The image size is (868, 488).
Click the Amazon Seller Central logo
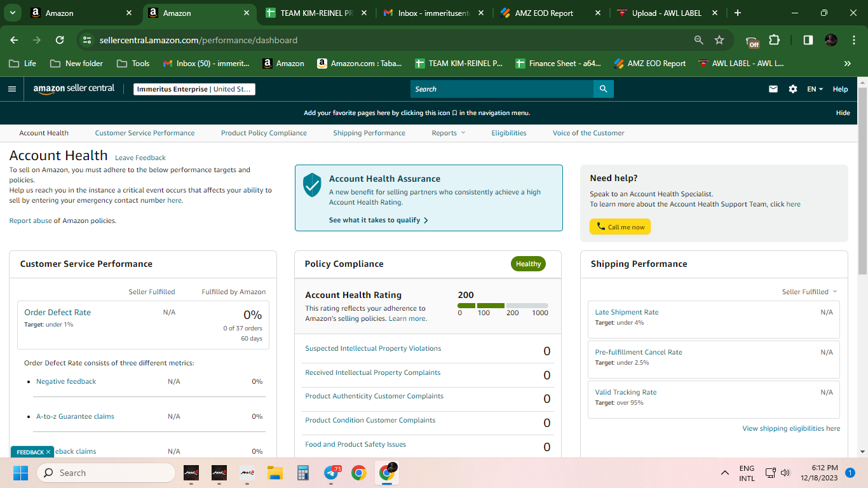[x=74, y=89]
